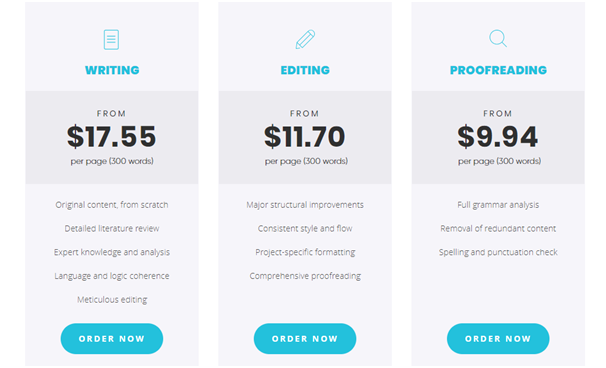
Task: Click the $9.94 proofreading price
Action: click(498, 136)
